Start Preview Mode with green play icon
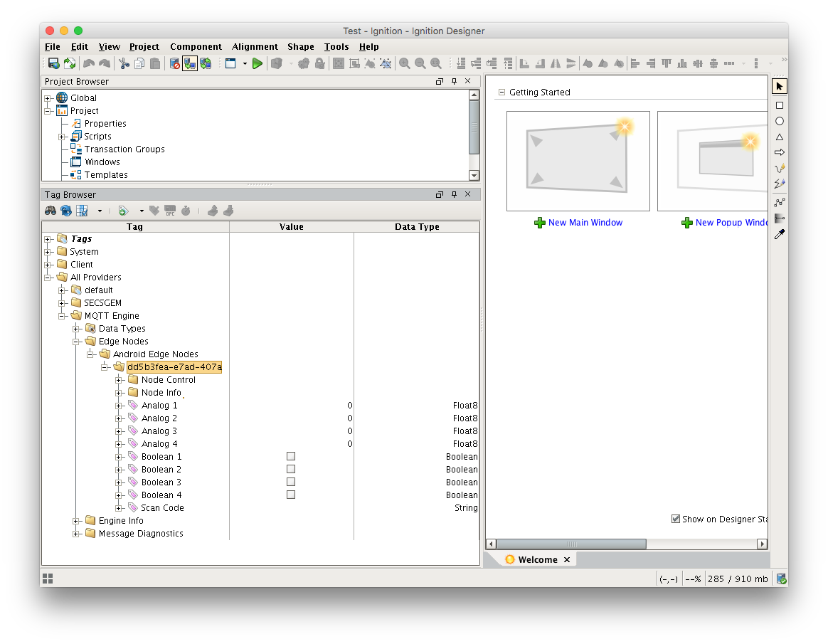This screenshot has height=644, width=828. [x=258, y=63]
